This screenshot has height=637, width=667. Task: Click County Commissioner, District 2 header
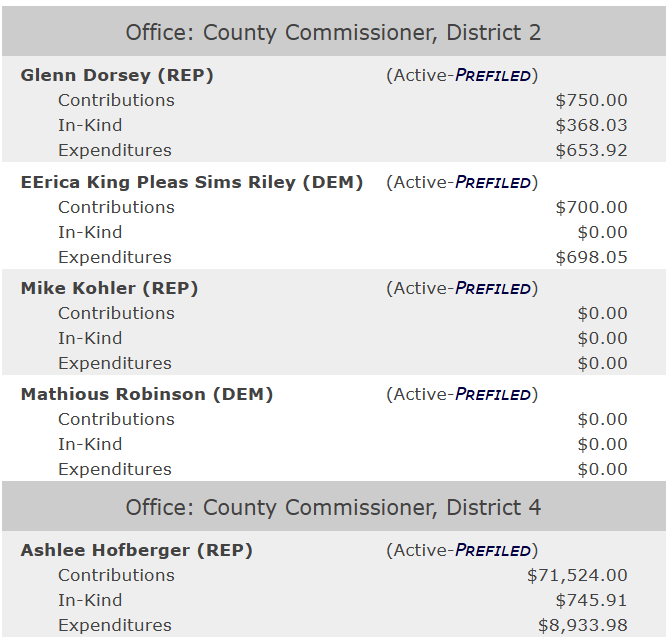(x=333, y=32)
